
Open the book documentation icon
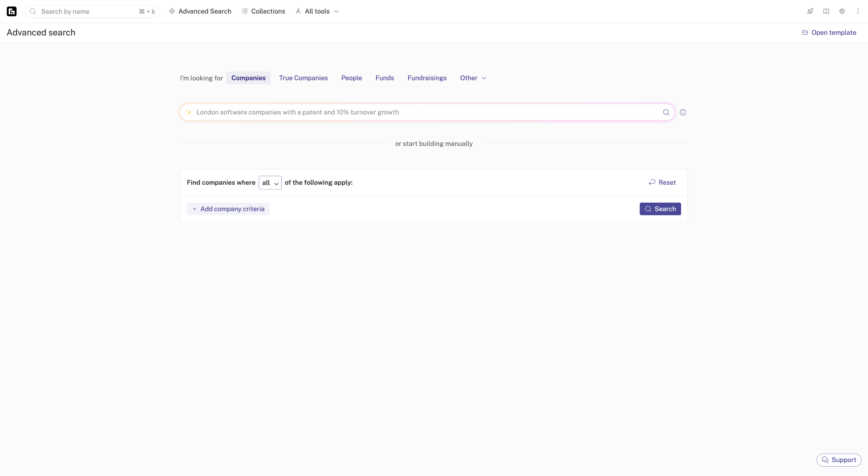826,12
